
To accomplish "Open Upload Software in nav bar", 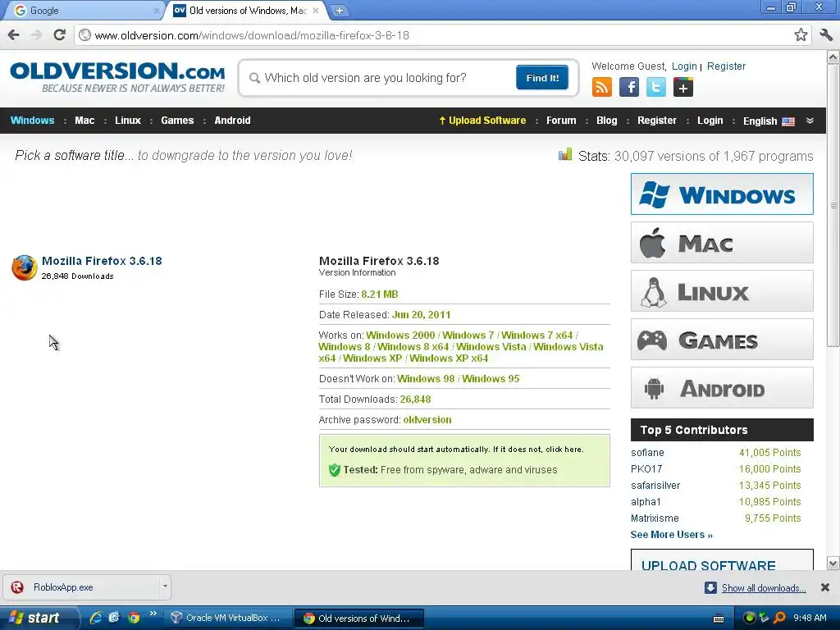I will [482, 121].
